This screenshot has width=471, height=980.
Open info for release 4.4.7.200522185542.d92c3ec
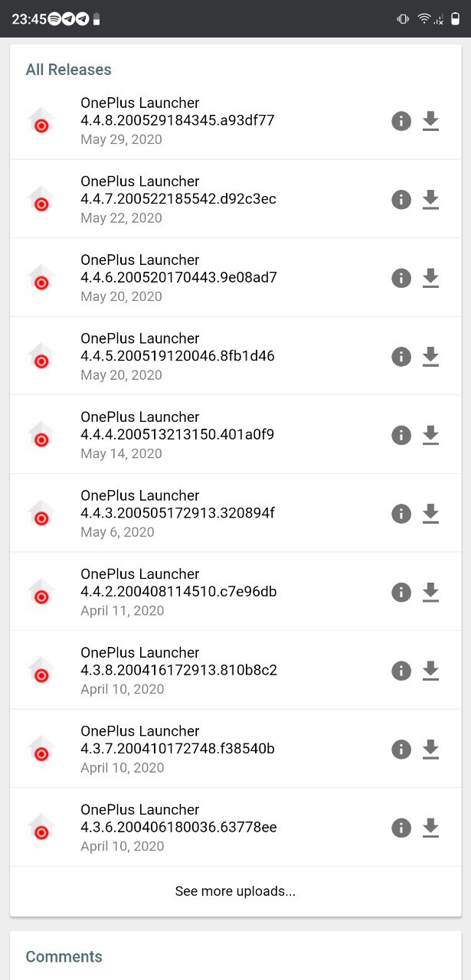(401, 200)
